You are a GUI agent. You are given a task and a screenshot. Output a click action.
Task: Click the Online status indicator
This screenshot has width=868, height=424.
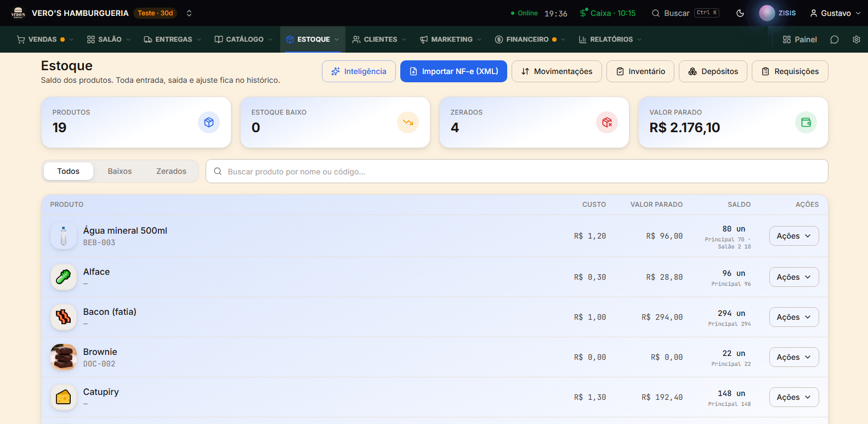(524, 13)
